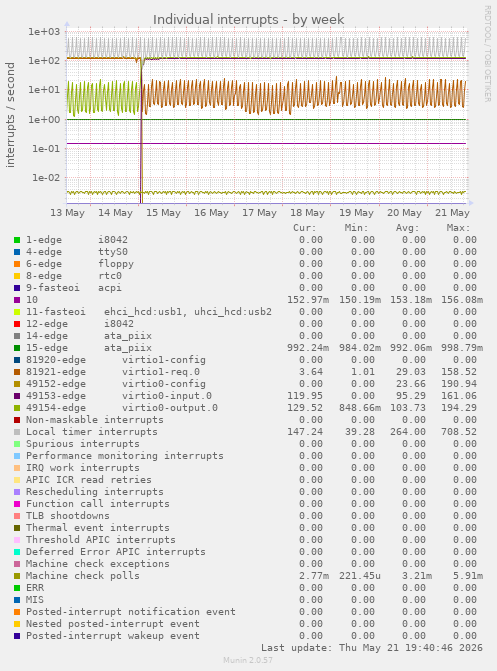Viewport: 497px width, 671px height.
Task: Click the RRDTOOL / TOBI OETIKER watermark
Action: click(x=488, y=53)
